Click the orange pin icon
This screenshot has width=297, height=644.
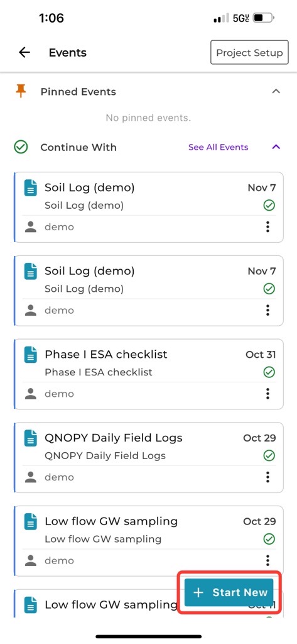(x=21, y=91)
